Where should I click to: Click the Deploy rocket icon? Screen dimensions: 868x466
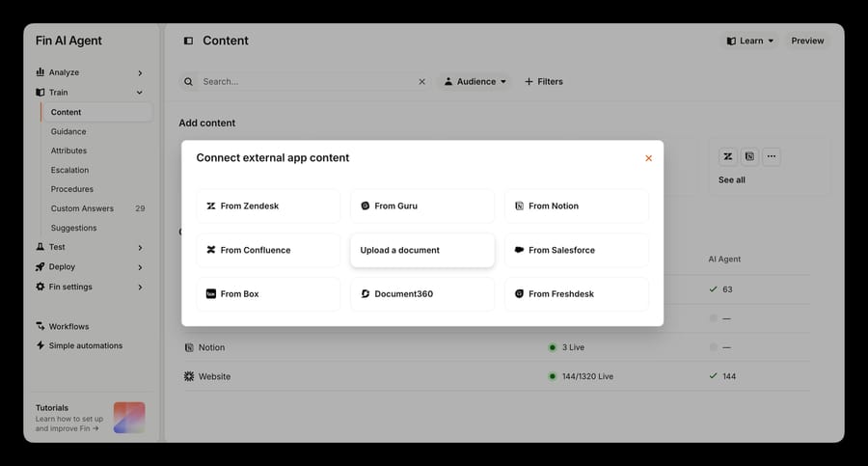tap(40, 266)
